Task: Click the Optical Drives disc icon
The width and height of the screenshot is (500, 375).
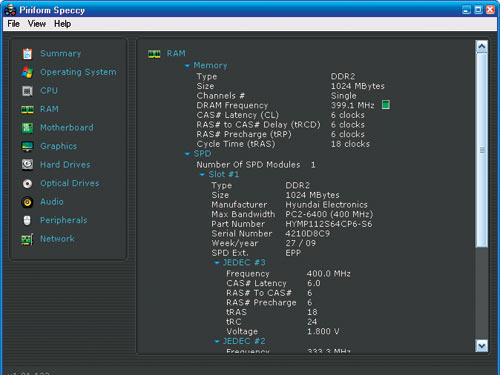Action: click(27, 183)
